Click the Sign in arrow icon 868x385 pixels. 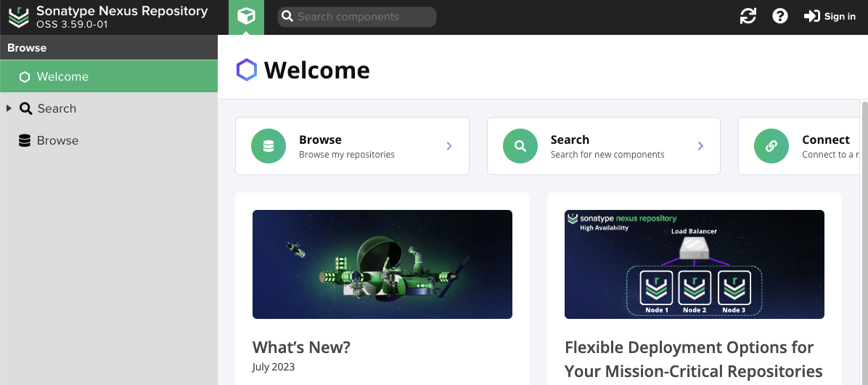(812, 17)
